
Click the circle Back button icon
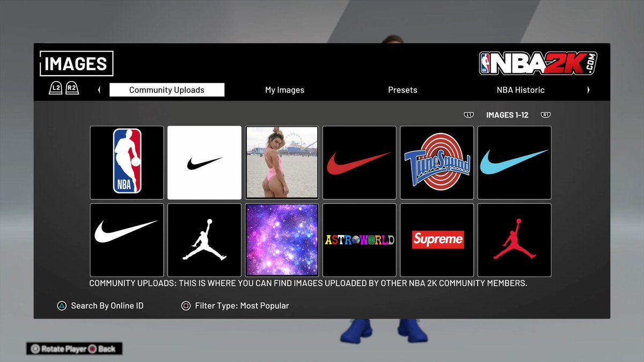pyautogui.click(x=92, y=349)
